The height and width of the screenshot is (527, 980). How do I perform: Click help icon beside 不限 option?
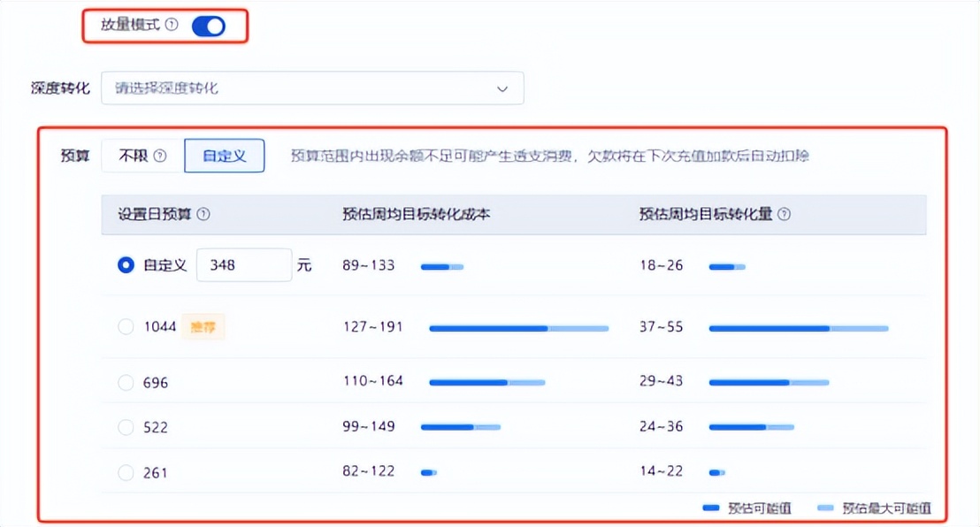160,156
